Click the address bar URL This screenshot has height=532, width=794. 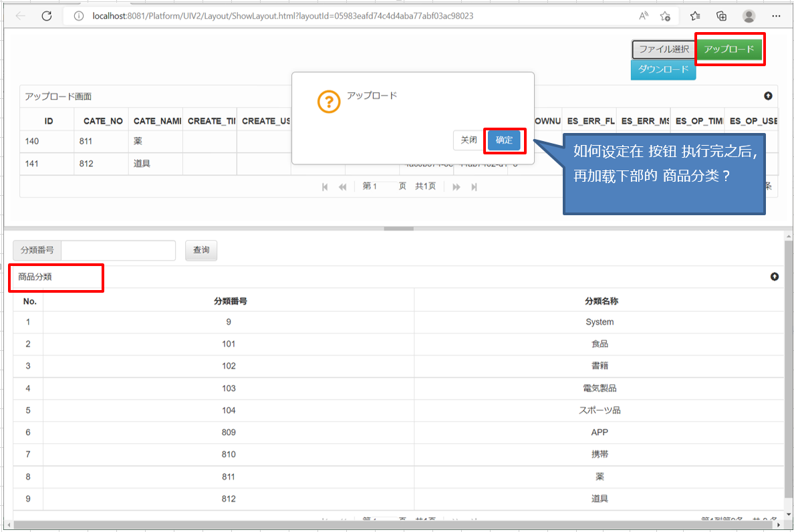(x=283, y=16)
